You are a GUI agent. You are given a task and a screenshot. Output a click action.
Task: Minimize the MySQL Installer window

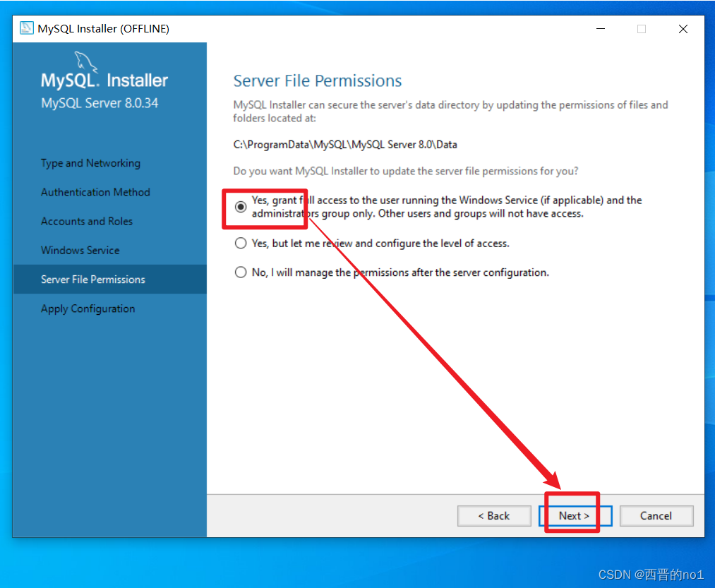[601, 29]
